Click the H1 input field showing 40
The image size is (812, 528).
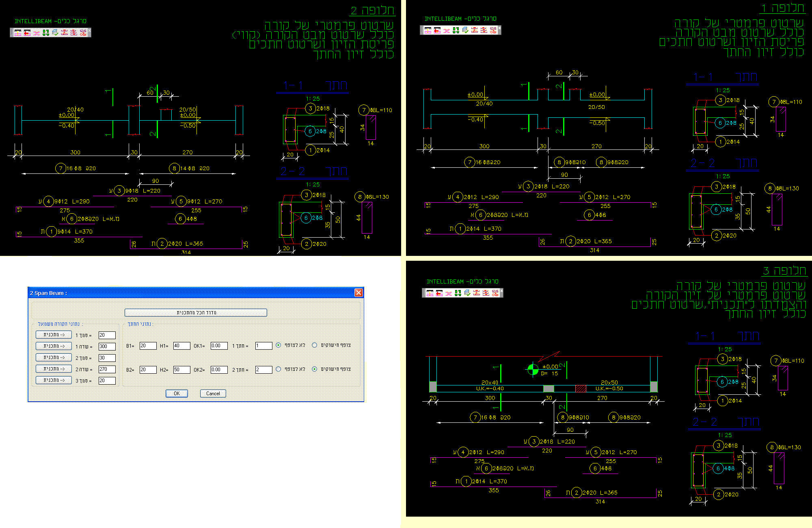181,346
